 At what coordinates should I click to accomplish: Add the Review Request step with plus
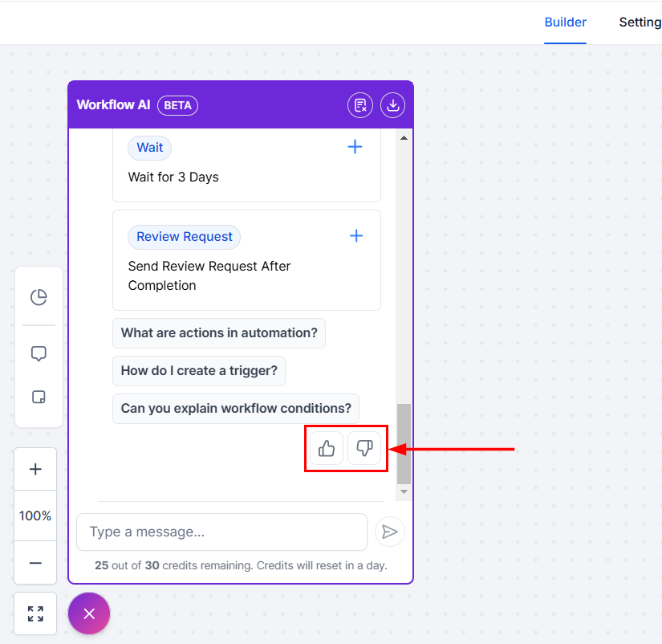click(x=356, y=236)
